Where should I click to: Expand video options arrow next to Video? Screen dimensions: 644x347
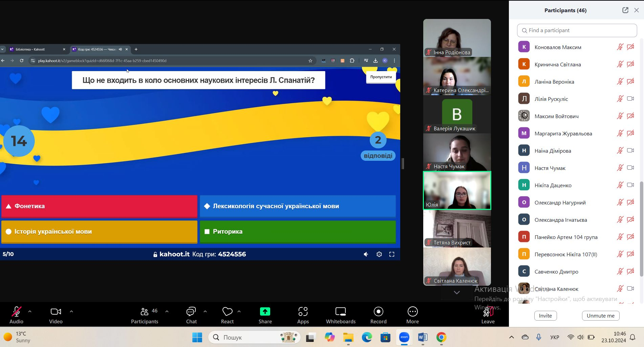pos(71,311)
